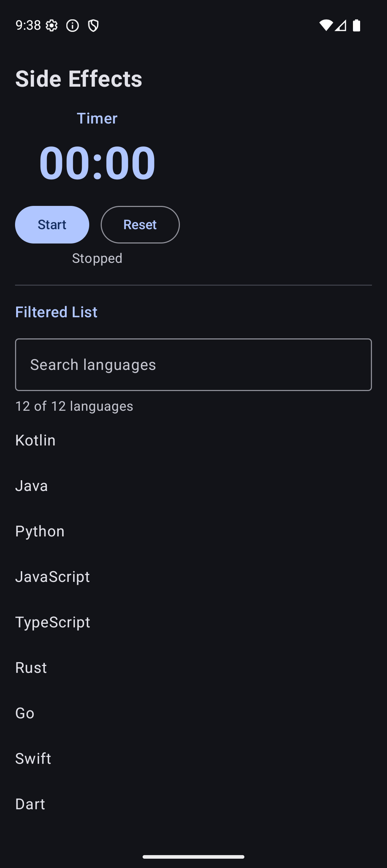
Task: Tap the Dart list item
Action: tap(30, 804)
